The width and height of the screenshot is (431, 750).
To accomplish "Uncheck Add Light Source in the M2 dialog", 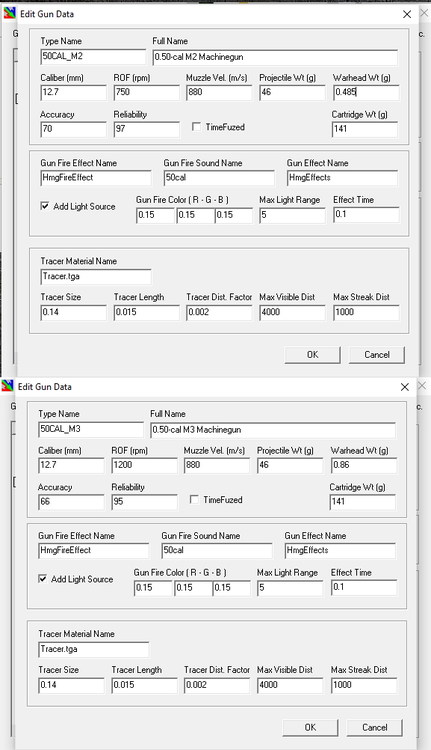I will click(44, 206).
